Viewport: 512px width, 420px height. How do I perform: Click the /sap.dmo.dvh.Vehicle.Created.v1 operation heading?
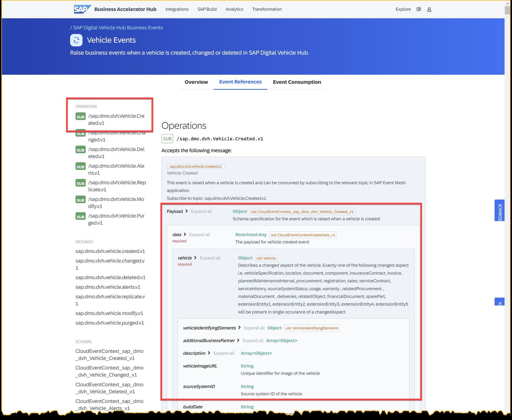[220, 139]
